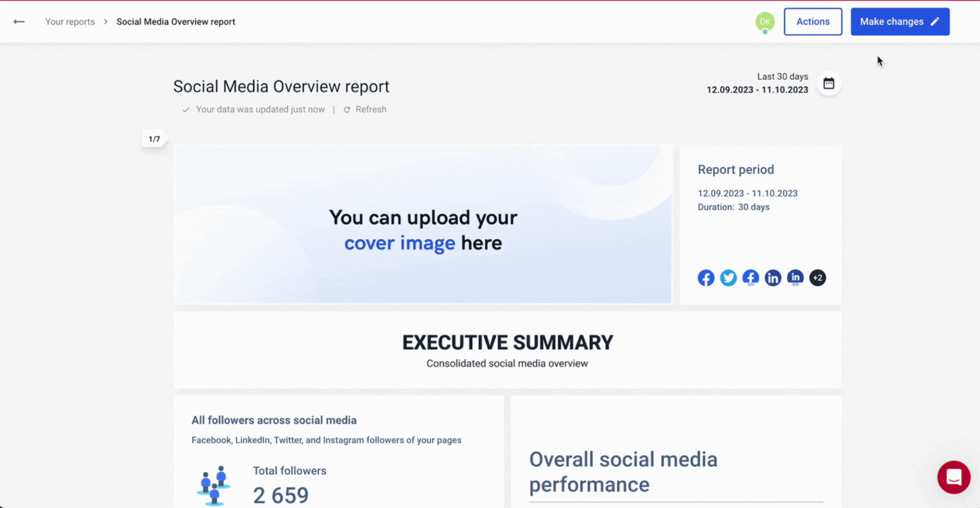Screen dimensions: 980x508
Task: Click the cover image upload banner
Action: click(422, 224)
